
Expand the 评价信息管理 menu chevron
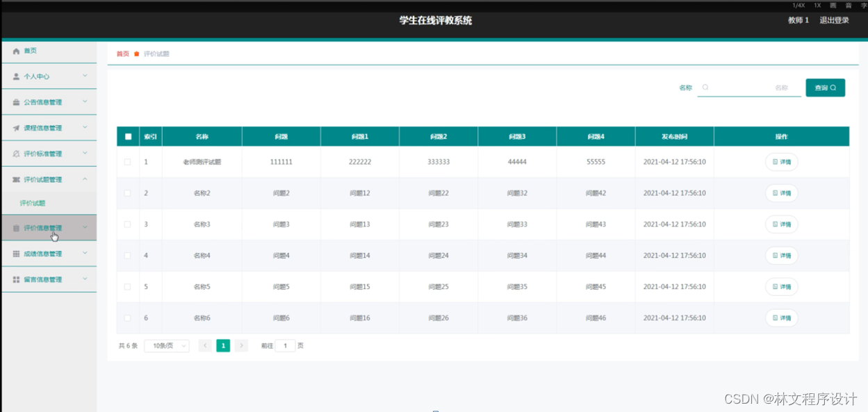[85, 227]
